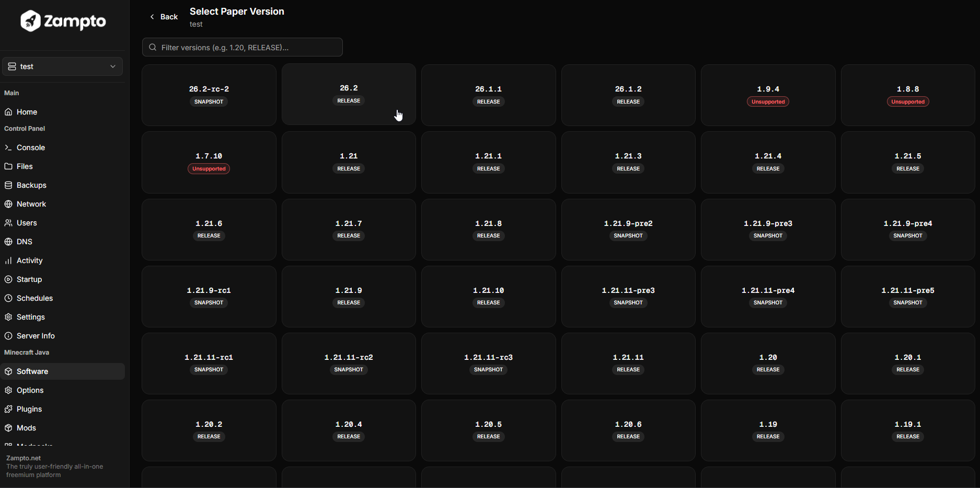Screen dimensions: 980x488
Task: Click the SNAPSHOT badge under 1.21.11-pre3
Action: 628,302
